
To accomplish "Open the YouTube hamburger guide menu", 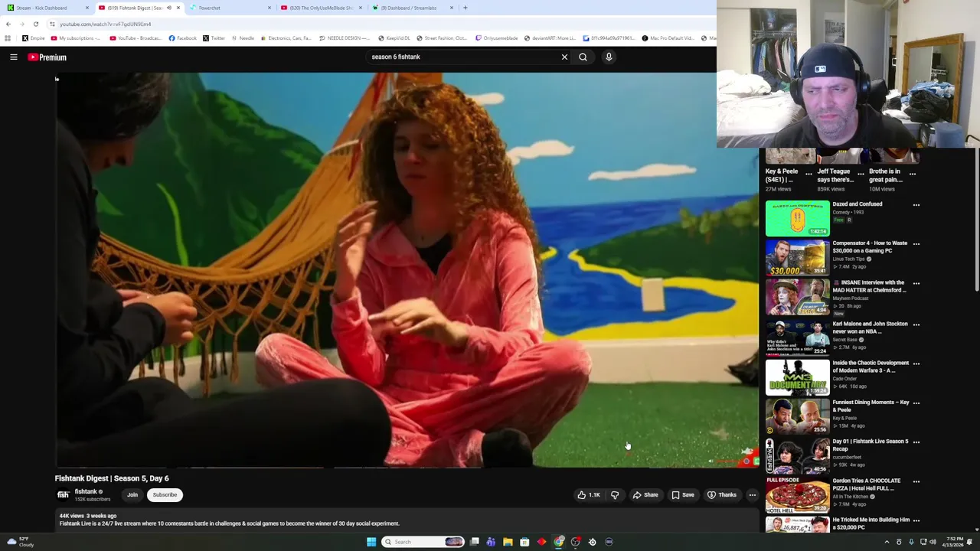I will click(14, 57).
